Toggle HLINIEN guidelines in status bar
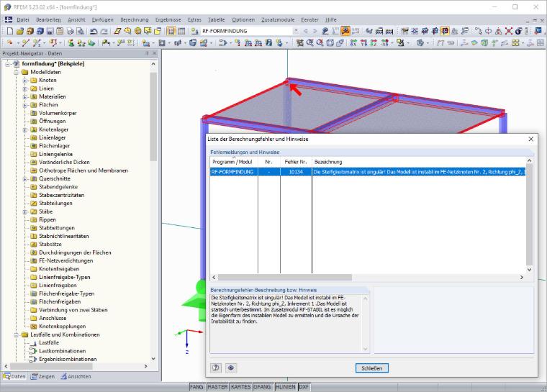The width and height of the screenshot is (547, 392). (285, 387)
